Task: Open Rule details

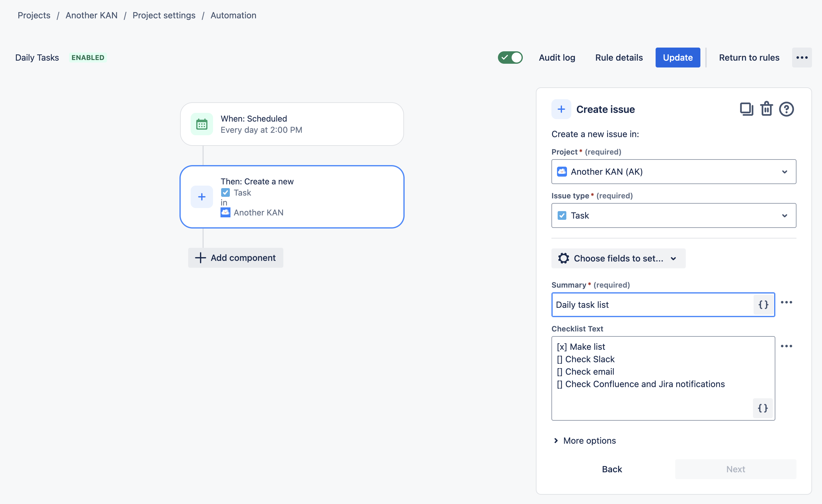Action: (619, 58)
